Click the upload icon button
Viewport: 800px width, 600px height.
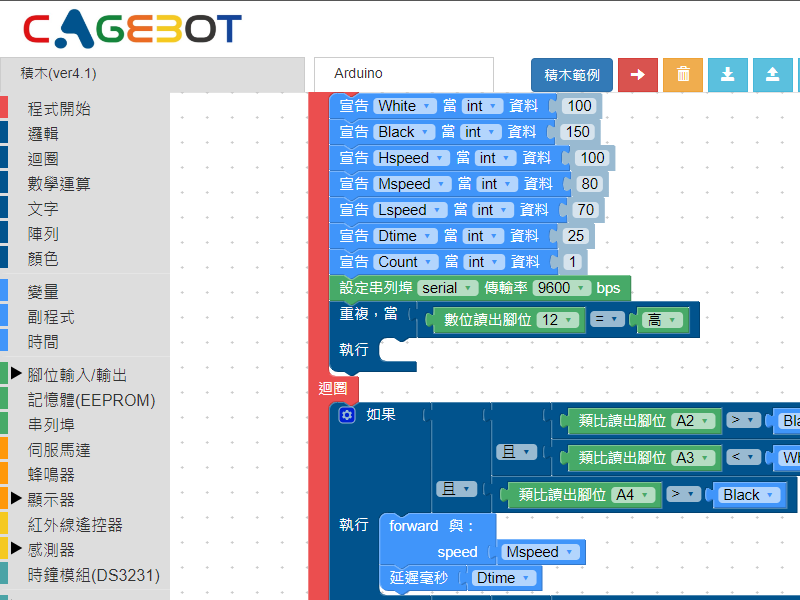pos(772,74)
